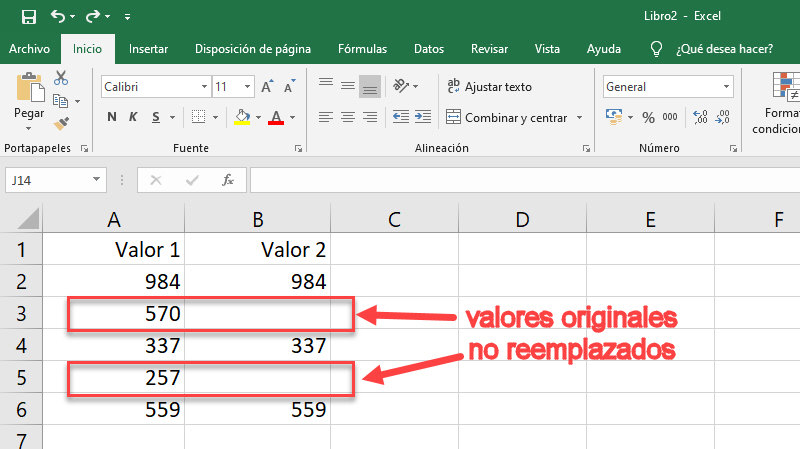Click the Save icon in title bar
The width and height of the screenshot is (800, 449).
pyautogui.click(x=28, y=17)
